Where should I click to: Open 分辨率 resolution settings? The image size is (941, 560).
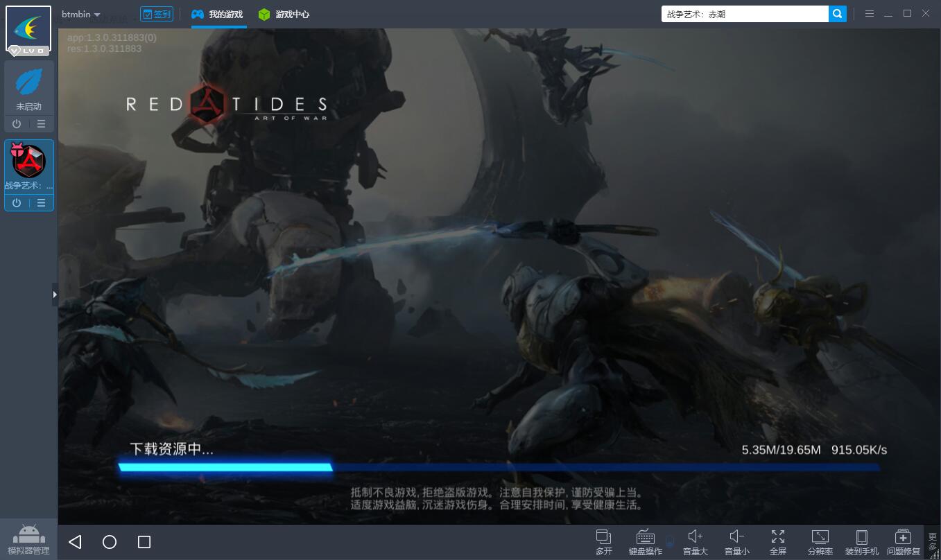pos(820,542)
